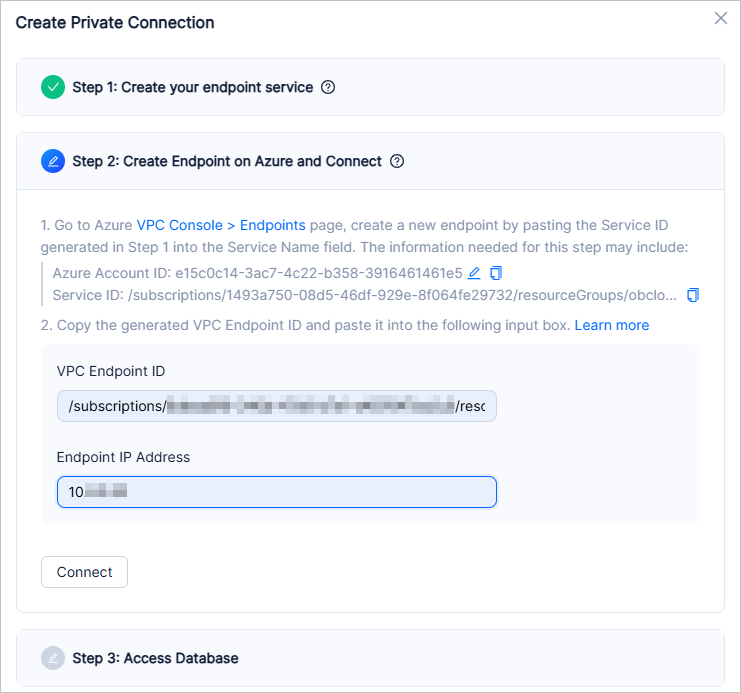This screenshot has height=693, width=741.
Task: Click the truncated Service ID path text
Action: pyautogui.click(x=400, y=295)
